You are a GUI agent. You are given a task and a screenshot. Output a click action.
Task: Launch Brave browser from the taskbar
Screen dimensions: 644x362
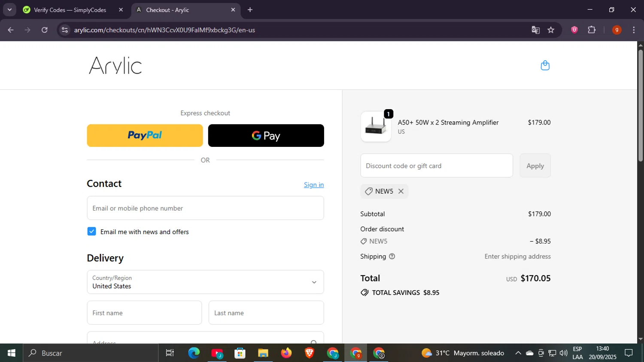(x=309, y=353)
